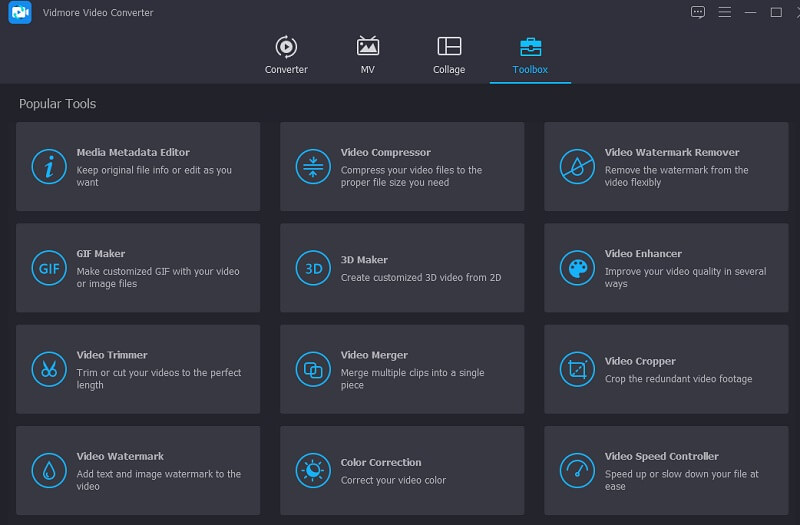The width and height of the screenshot is (800, 525).
Task: Click the Vidmore app logo
Action: pyautogui.click(x=20, y=13)
